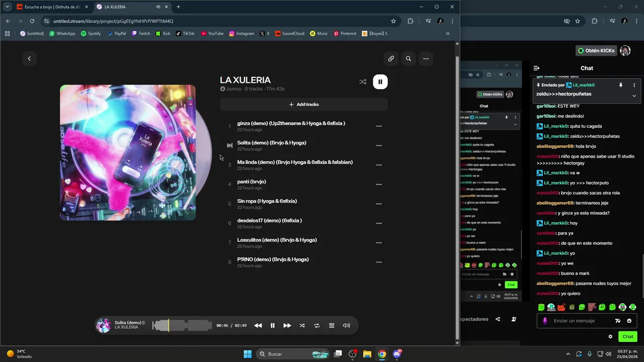The width and height of the screenshot is (644, 362).
Task: Open the Windows Start menu
Action: tap(248, 354)
